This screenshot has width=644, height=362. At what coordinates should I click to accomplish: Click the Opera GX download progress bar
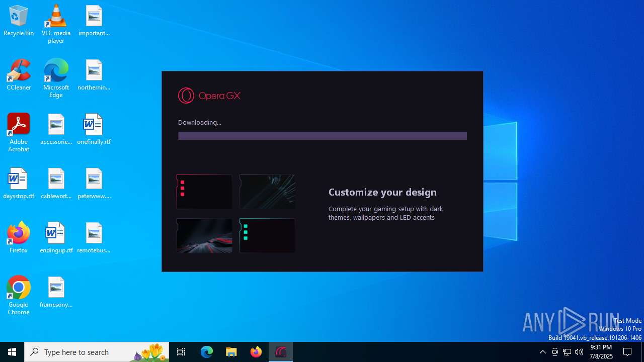(323, 136)
